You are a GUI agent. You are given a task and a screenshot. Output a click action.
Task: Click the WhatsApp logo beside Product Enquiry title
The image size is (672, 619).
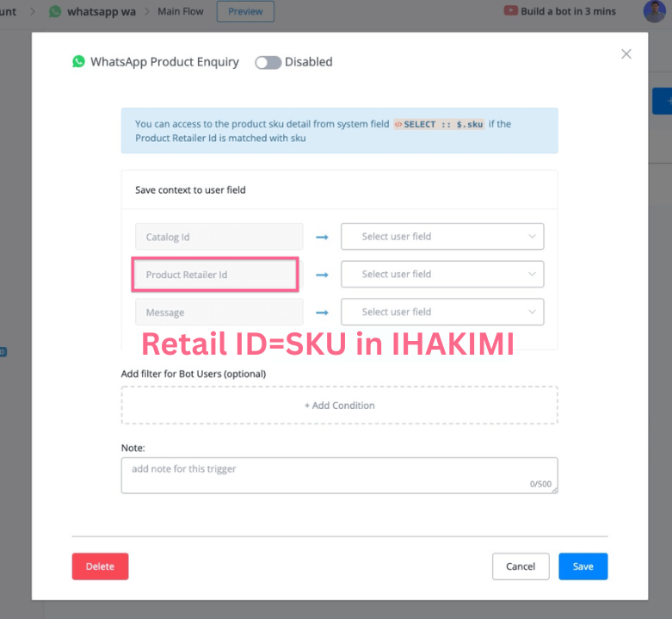(79, 62)
